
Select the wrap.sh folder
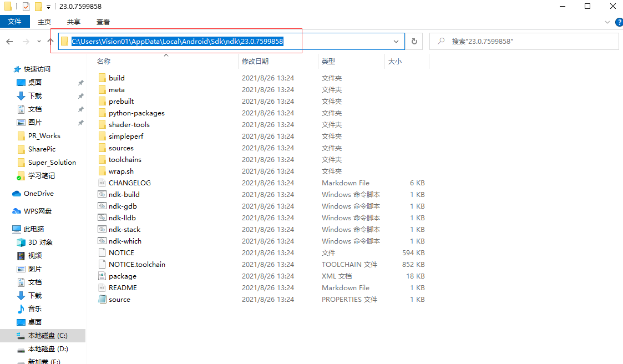[x=121, y=171]
